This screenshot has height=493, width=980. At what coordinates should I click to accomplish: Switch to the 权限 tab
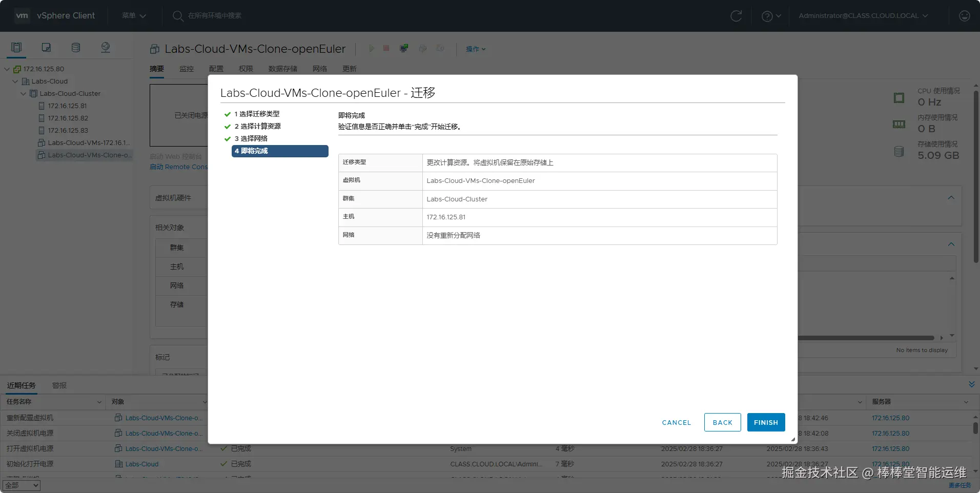[246, 69]
